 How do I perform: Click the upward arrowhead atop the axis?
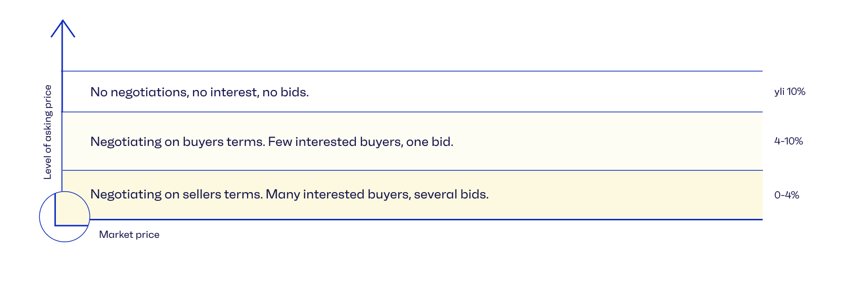(x=63, y=26)
